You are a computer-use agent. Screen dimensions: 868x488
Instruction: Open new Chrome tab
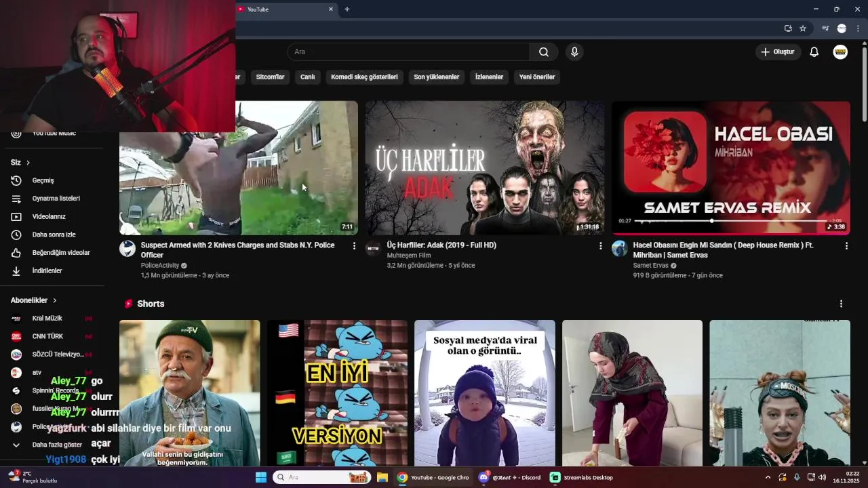(x=347, y=9)
